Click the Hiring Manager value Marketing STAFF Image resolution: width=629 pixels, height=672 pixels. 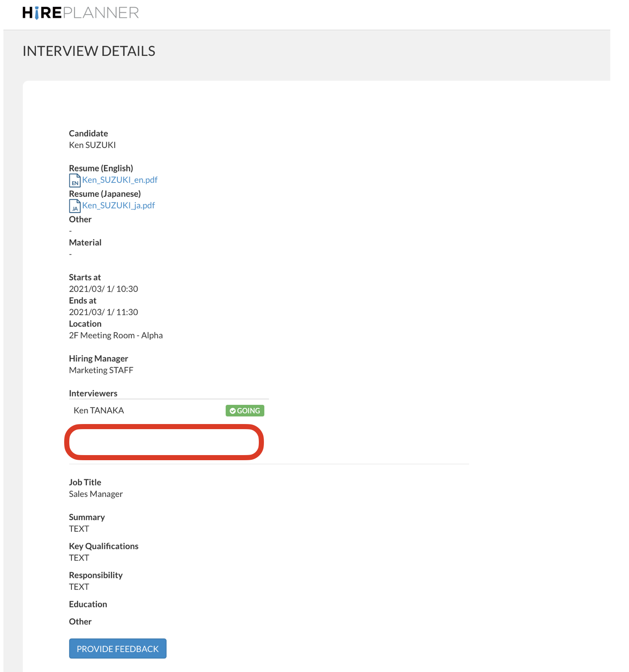(101, 370)
